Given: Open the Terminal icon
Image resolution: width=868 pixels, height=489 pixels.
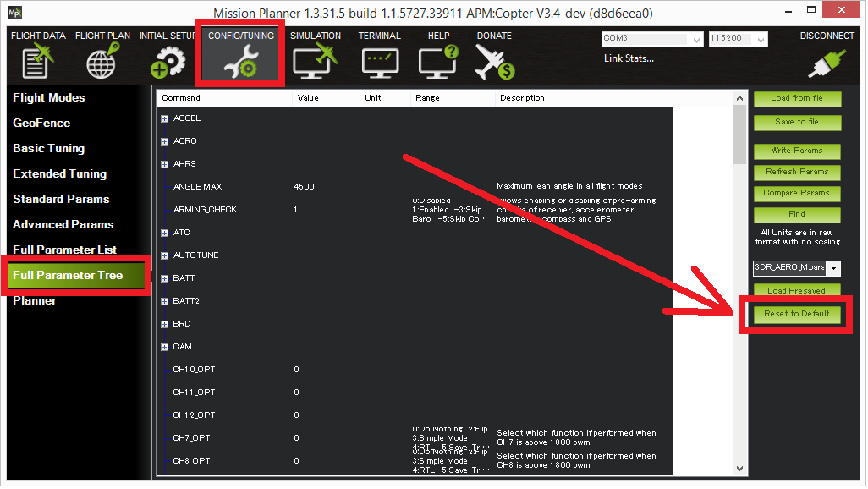Looking at the screenshot, I should (x=379, y=62).
